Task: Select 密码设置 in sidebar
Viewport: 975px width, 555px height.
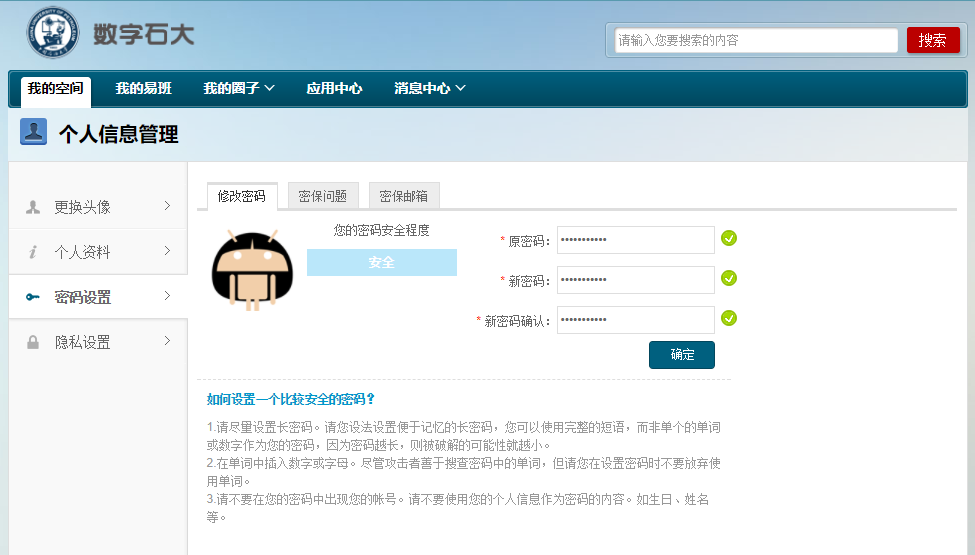Action: click(98, 296)
